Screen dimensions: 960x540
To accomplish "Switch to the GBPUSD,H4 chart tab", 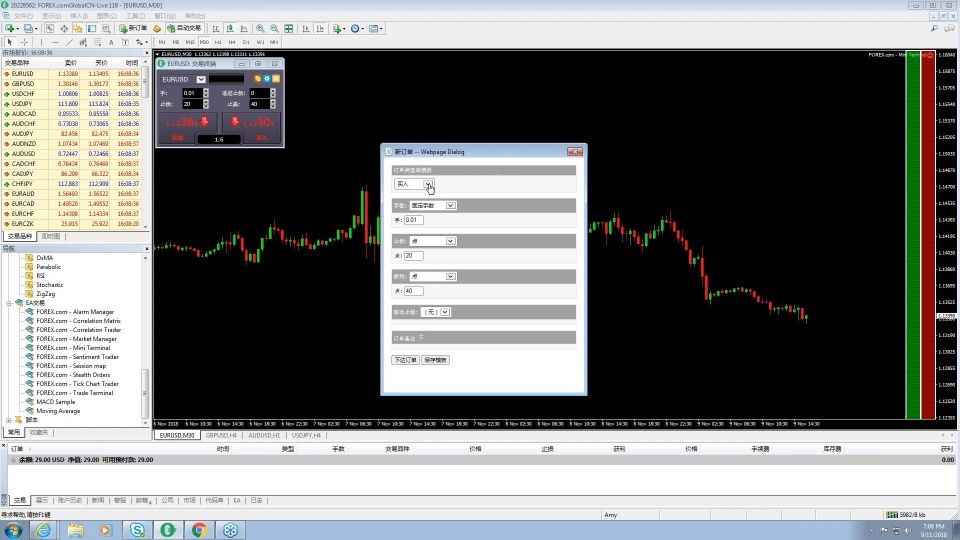I will tap(221, 436).
